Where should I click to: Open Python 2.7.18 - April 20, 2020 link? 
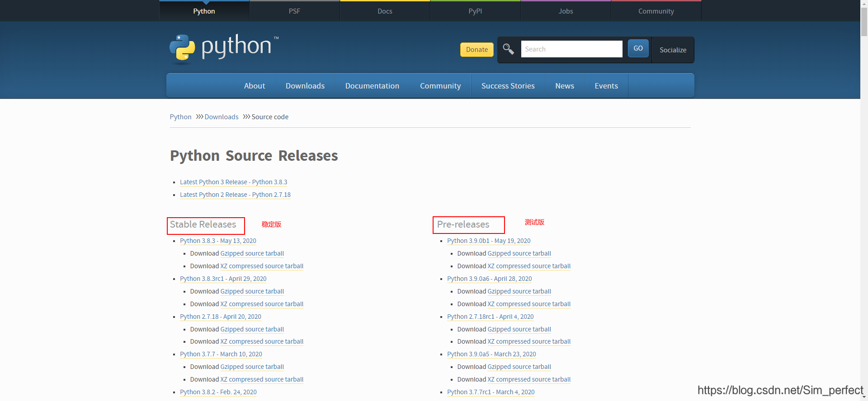(221, 317)
